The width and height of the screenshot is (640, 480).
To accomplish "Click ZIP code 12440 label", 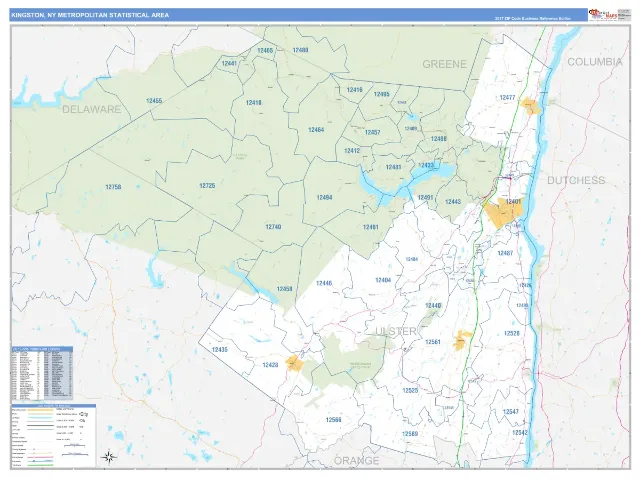I will (x=433, y=305).
